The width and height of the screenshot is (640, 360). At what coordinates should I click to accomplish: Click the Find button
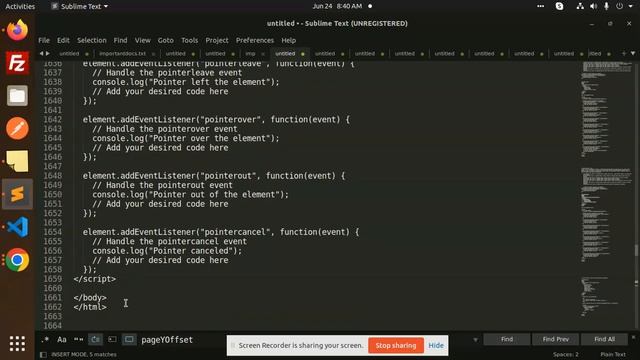point(507,339)
